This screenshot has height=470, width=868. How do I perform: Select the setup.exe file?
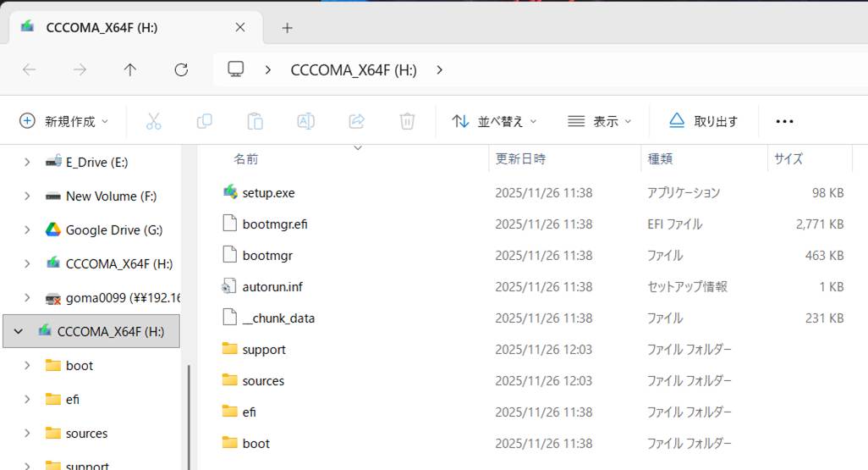268,193
